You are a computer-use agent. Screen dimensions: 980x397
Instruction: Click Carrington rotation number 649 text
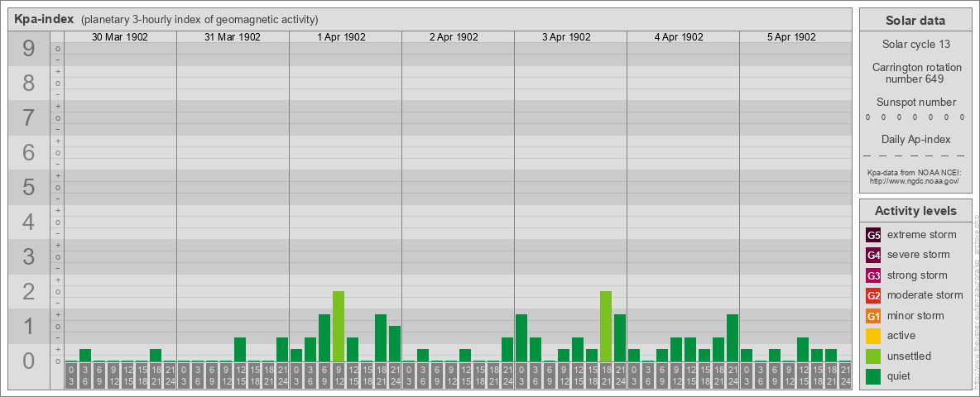[x=915, y=73]
